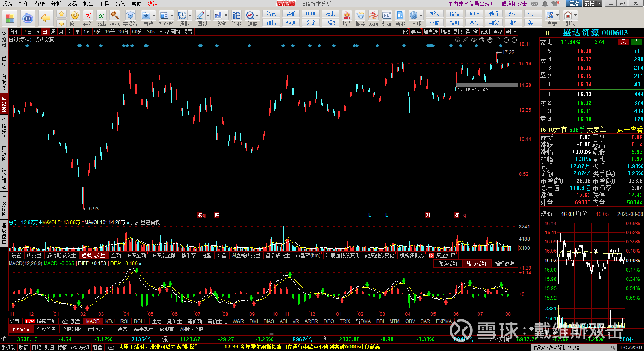Click the ETF toolbar button
This screenshot has width=644, height=352.
tap(474, 14)
